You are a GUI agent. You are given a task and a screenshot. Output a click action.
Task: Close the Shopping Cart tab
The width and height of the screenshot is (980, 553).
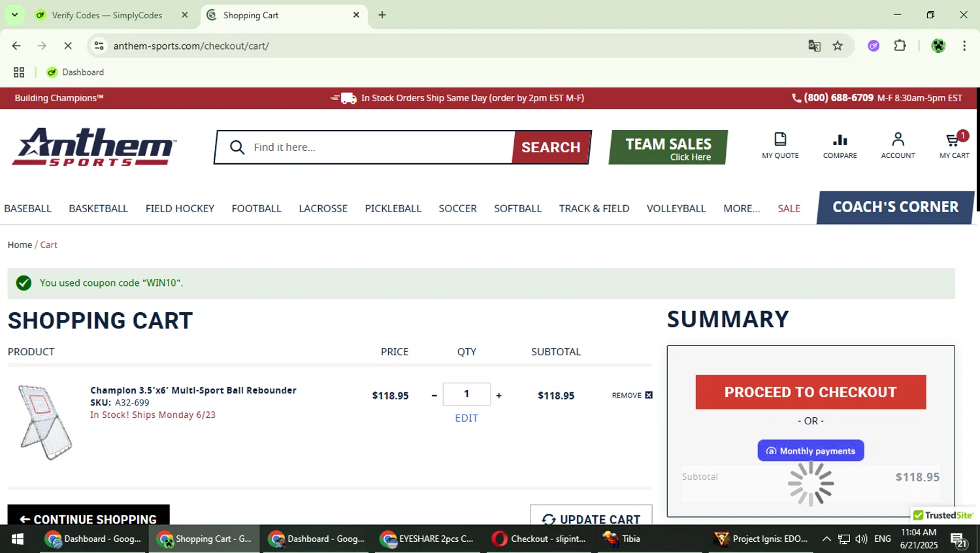pyautogui.click(x=356, y=15)
